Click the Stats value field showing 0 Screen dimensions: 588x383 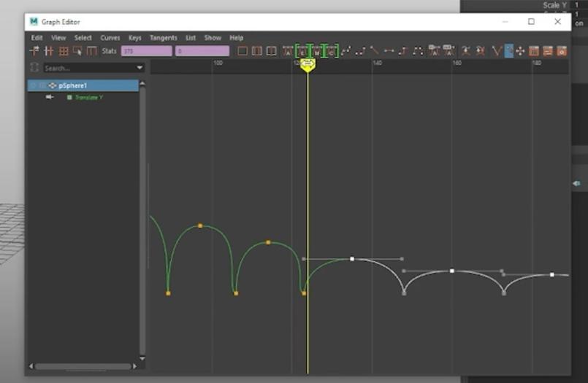pos(202,51)
